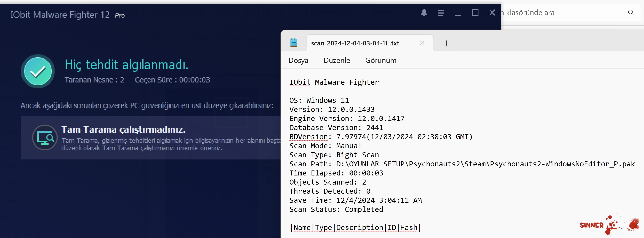Open the Dosya menu
Screen dimensions: 644x238
pos(298,60)
